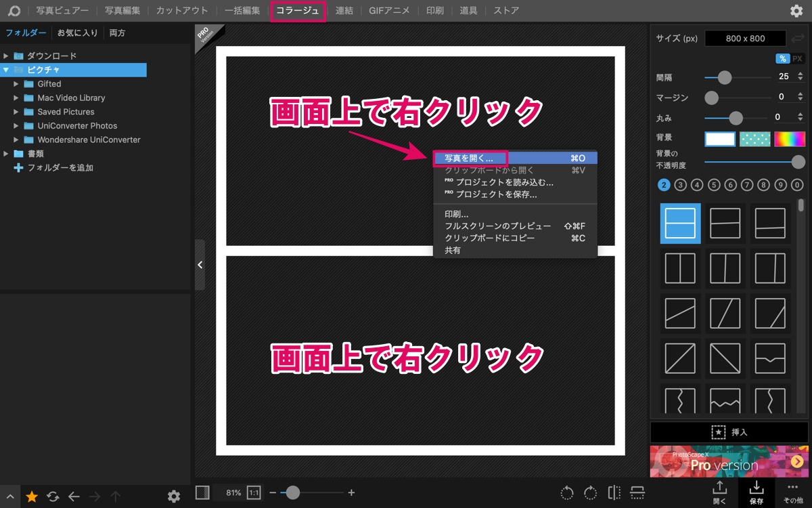Click the orange favorites star icon

tap(32, 496)
